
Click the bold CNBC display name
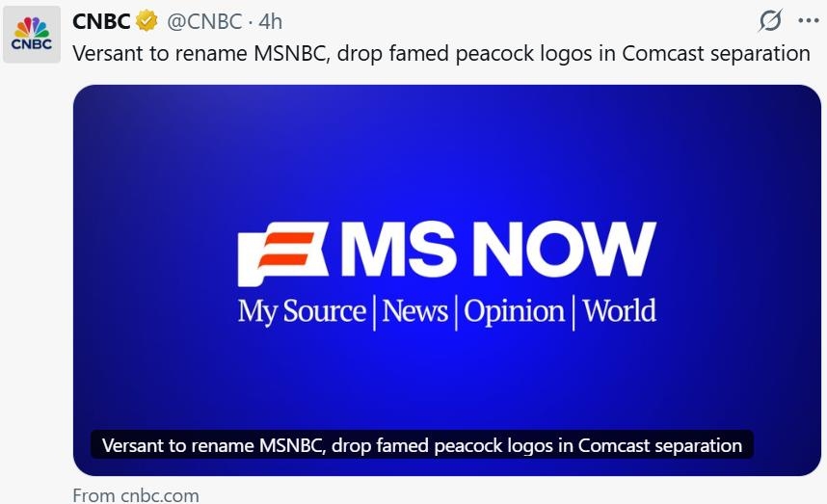[x=101, y=21]
